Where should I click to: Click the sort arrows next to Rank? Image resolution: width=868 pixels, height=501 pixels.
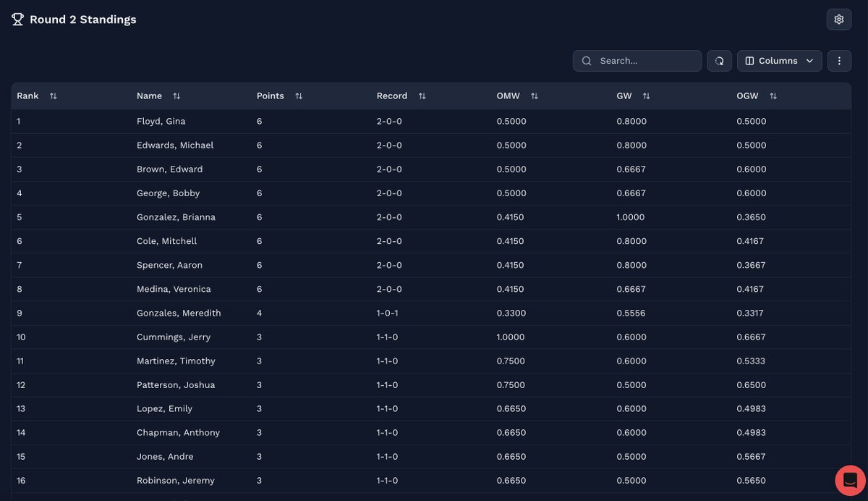pos(54,96)
